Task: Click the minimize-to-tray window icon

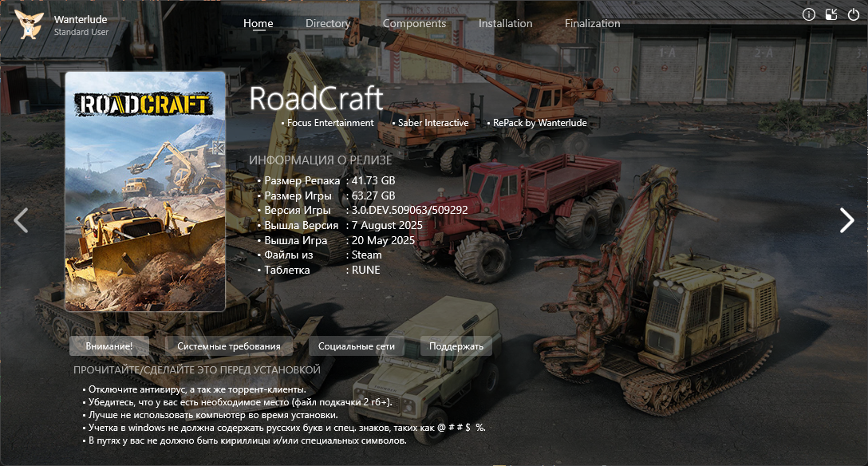Action: coord(831,14)
